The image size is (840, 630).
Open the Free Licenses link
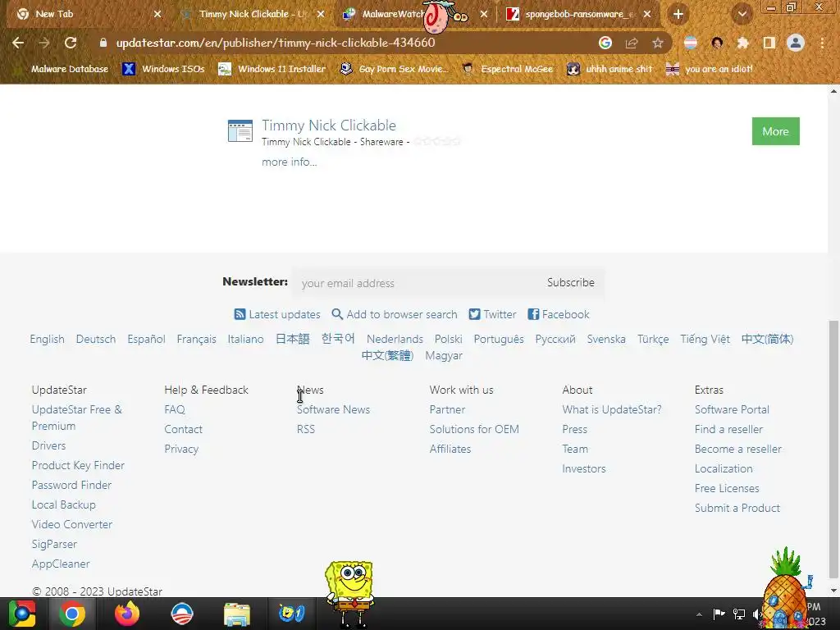727,488
